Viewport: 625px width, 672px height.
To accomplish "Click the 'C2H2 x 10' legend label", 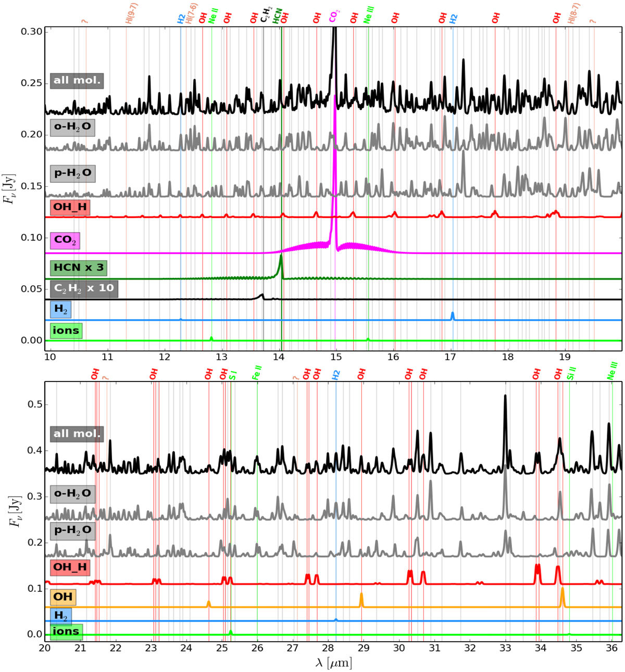I will click(x=84, y=288).
